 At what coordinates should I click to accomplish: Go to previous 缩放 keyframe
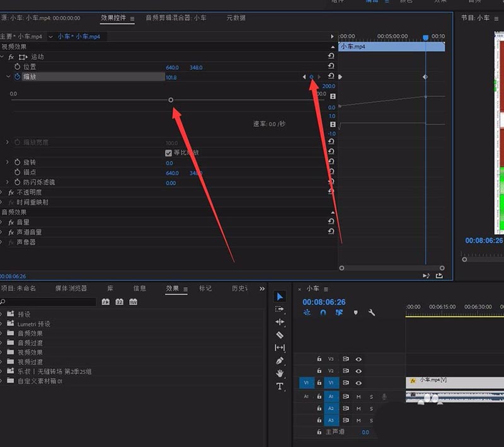(x=304, y=77)
